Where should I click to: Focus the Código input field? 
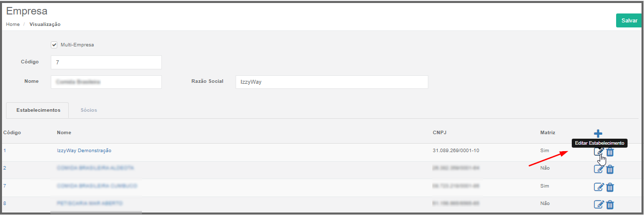(x=106, y=62)
